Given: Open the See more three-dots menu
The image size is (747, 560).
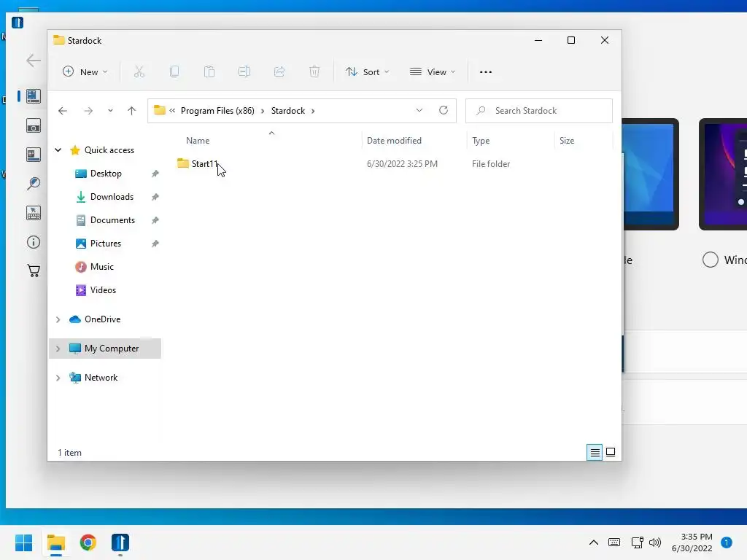Looking at the screenshot, I should pos(485,72).
